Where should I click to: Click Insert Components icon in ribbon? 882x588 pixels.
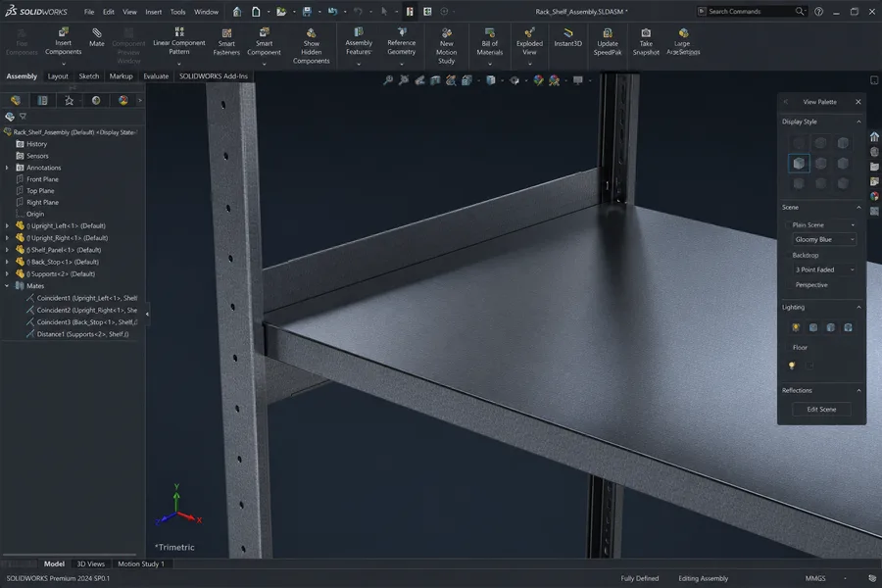point(64,32)
